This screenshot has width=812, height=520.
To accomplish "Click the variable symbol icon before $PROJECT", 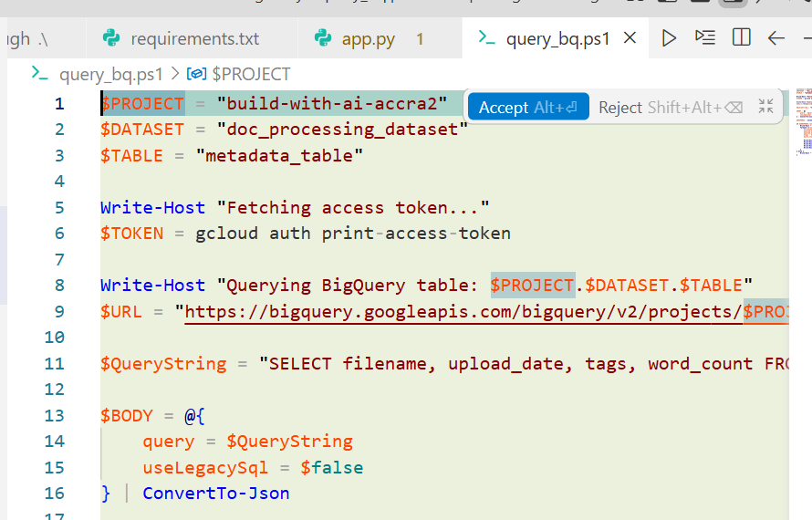I will click(x=196, y=74).
